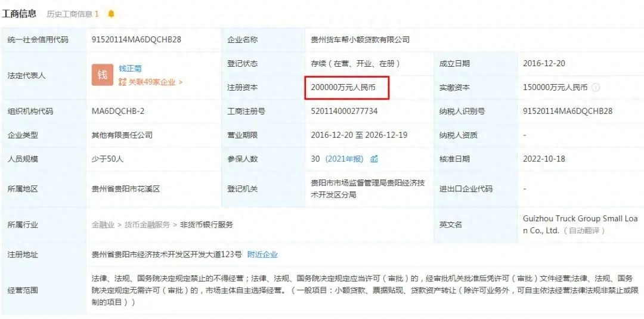The image size is (644, 319).
Task: Click establishment date 2016-12-20
Action: (x=544, y=64)
